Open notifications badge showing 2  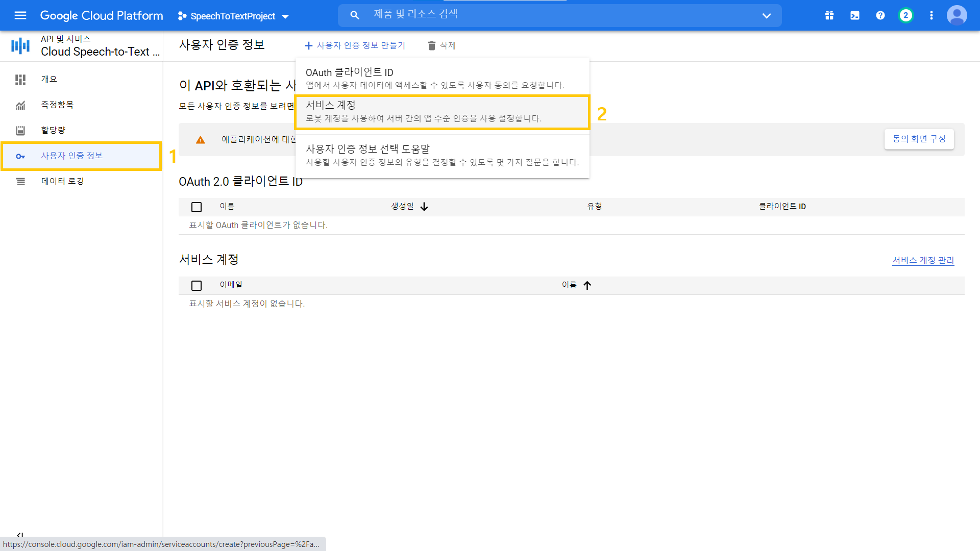pyautogui.click(x=906, y=15)
